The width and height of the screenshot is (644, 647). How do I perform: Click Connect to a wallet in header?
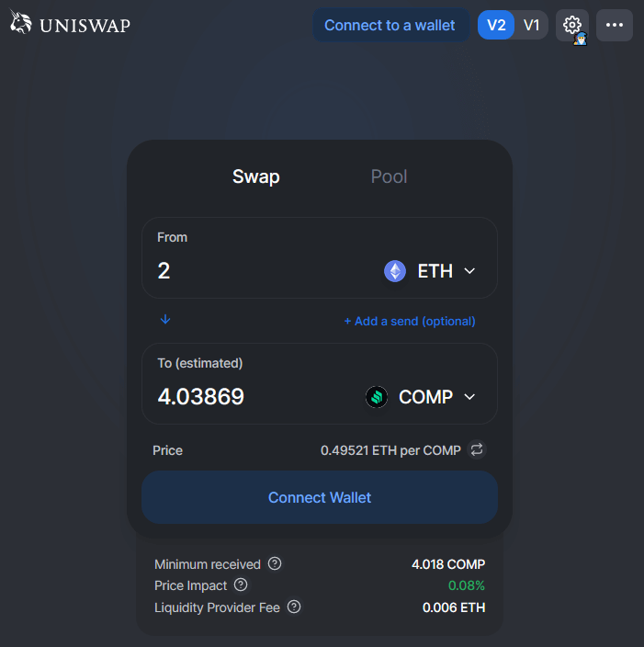[x=390, y=25]
